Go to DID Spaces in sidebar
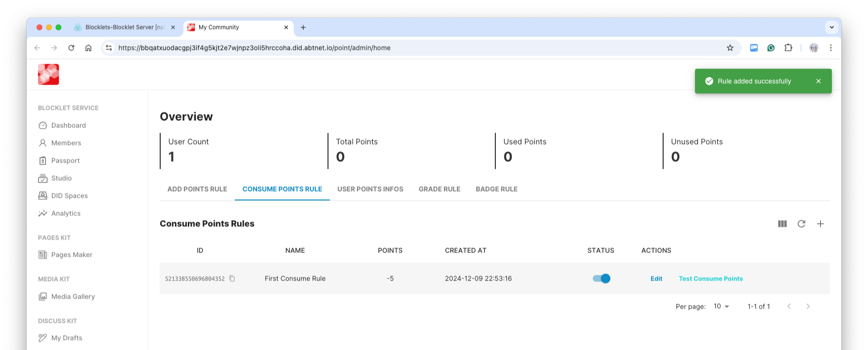Image resolution: width=868 pixels, height=350 pixels. click(x=69, y=196)
